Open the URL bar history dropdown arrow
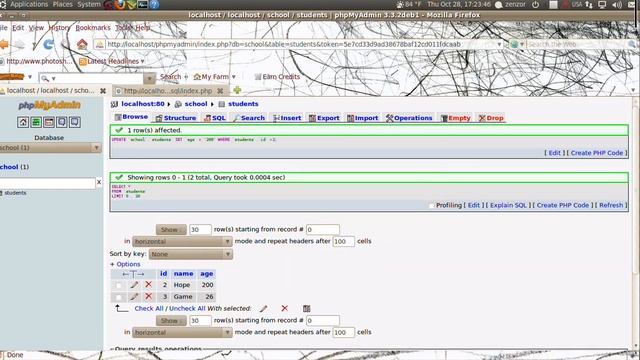This screenshot has height=360, width=640. coord(499,44)
